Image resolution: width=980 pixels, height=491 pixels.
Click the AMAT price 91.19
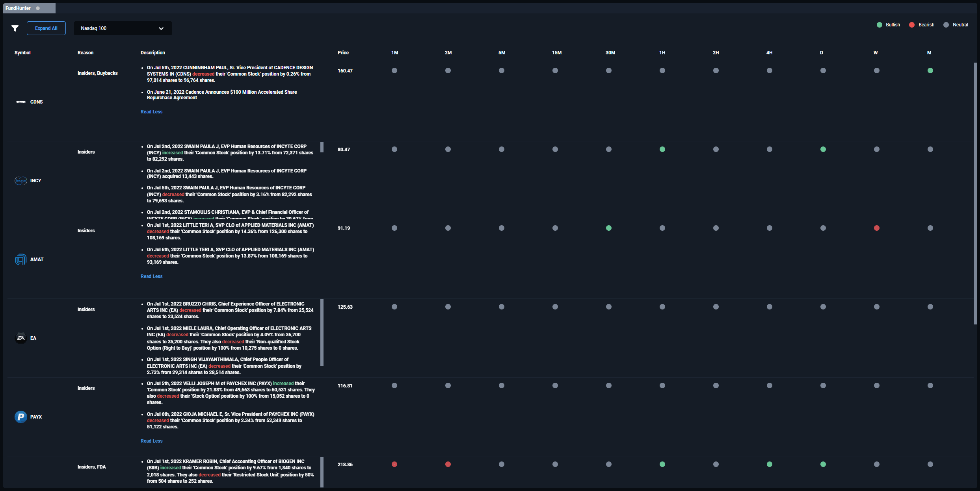click(344, 228)
